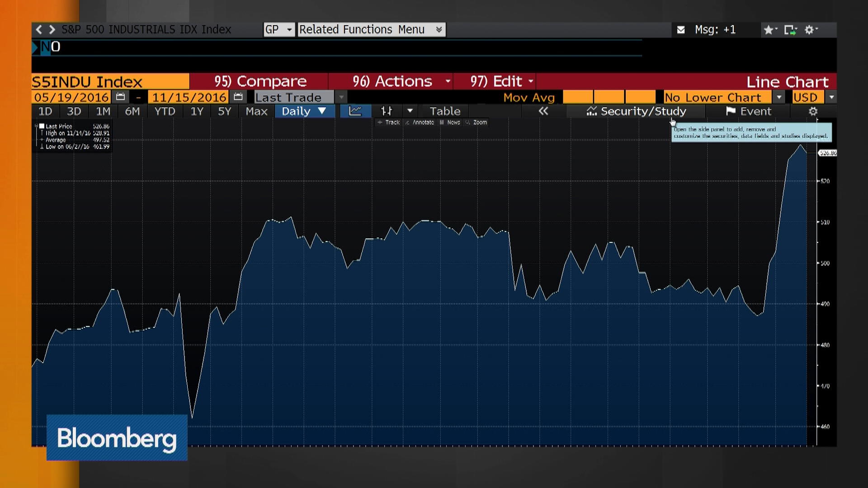Open the Daily periodicity dropdown
This screenshot has width=868, height=488.
pos(305,111)
